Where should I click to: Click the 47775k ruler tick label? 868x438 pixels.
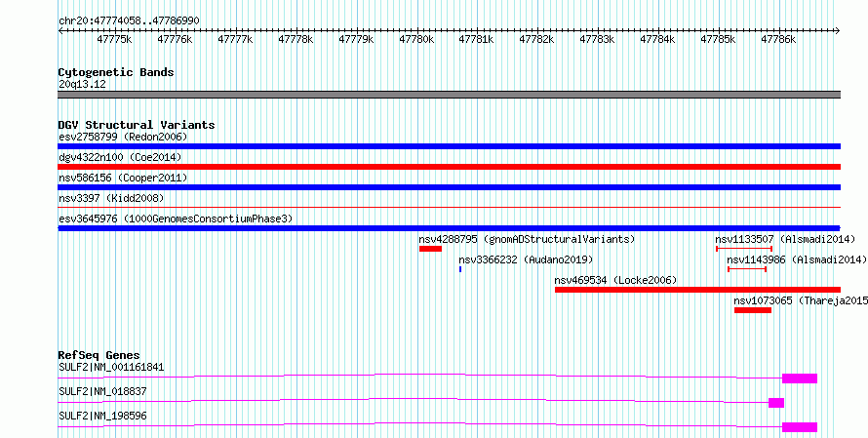114,39
